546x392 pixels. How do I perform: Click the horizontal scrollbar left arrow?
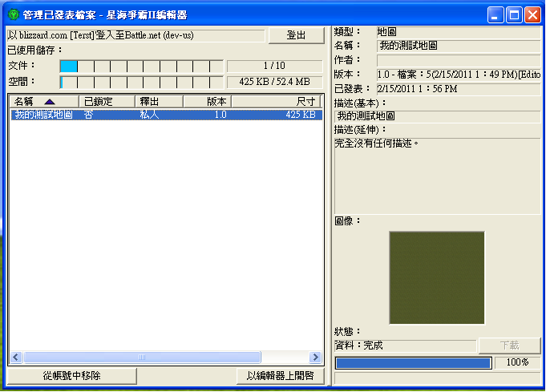16,358
